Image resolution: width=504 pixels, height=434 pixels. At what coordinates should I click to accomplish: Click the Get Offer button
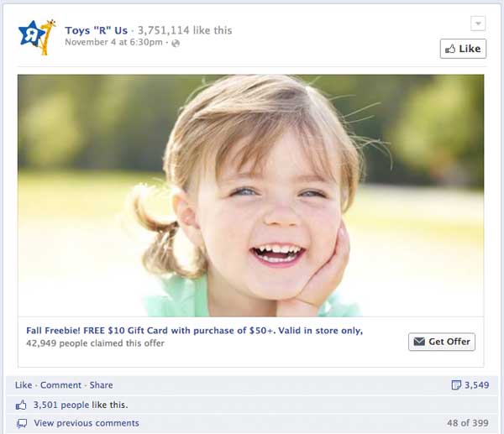click(x=442, y=342)
